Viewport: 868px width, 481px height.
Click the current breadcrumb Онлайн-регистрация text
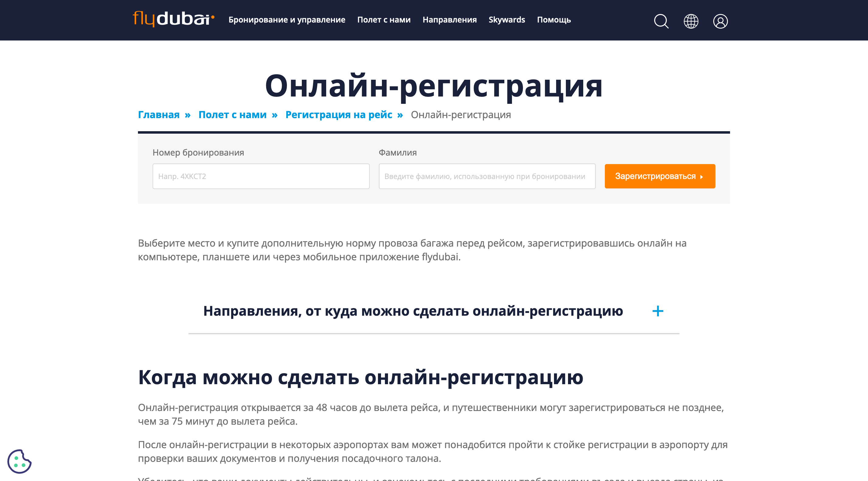[x=460, y=114]
